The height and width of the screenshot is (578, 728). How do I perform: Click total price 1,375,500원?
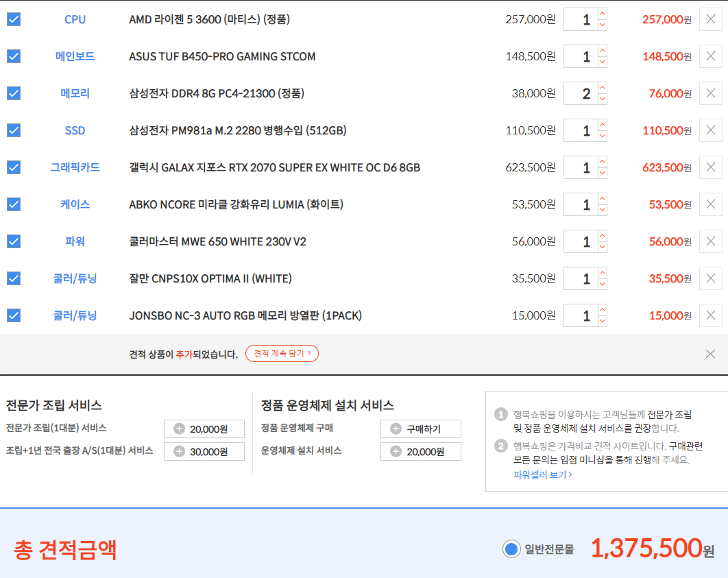tap(653, 549)
